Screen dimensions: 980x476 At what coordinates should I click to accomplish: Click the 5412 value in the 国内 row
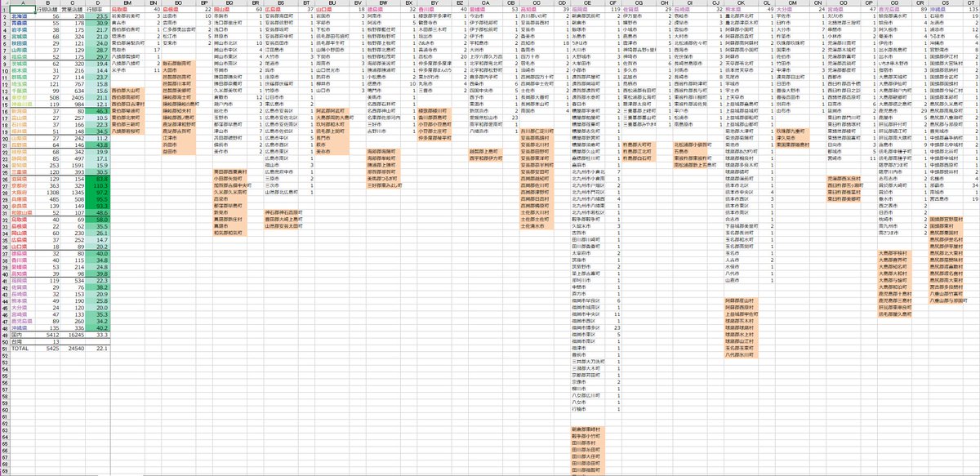tap(48, 335)
